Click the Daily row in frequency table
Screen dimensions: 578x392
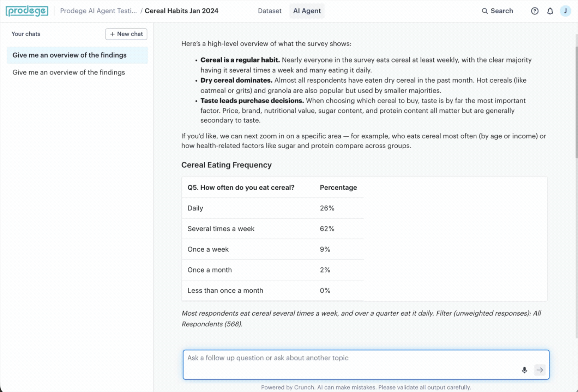pyautogui.click(x=273, y=208)
